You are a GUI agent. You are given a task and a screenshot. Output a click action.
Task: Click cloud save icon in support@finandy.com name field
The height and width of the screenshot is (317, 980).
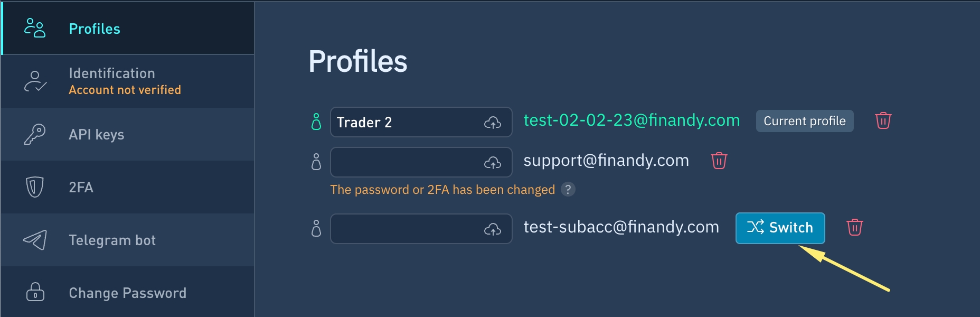pyautogui.click(x=493, y=163)
